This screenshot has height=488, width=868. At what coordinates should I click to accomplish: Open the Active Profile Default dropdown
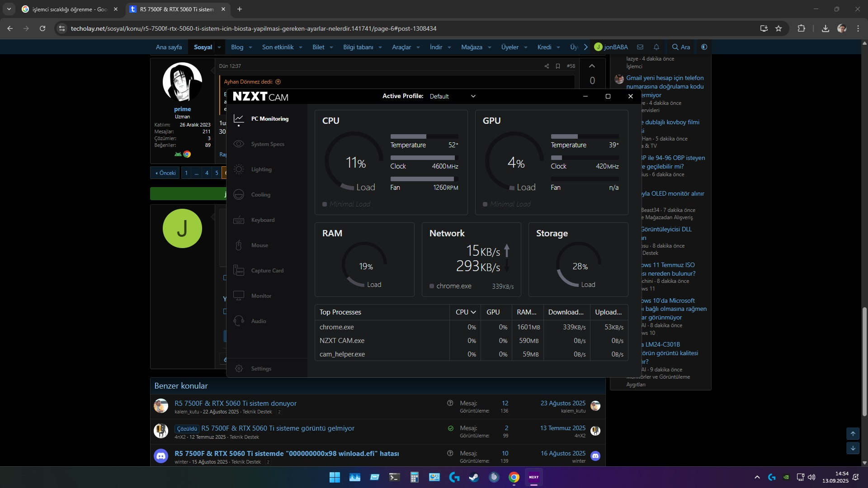coord(453,96)
